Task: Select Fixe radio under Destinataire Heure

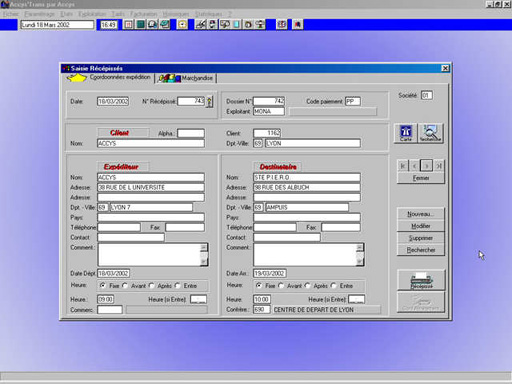Action: click(x=259, y=286)
